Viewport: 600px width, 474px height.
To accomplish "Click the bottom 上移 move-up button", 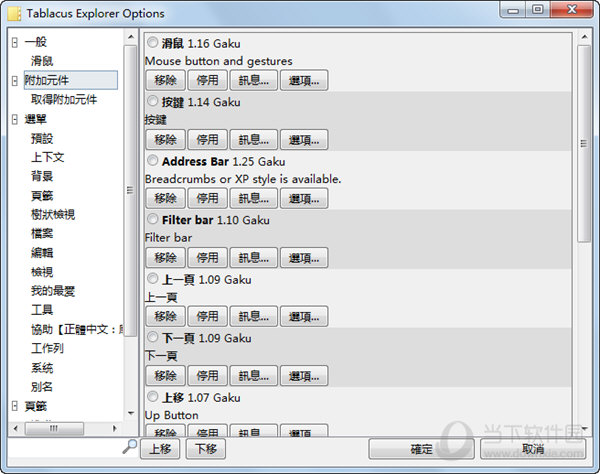I will point(160,449).
